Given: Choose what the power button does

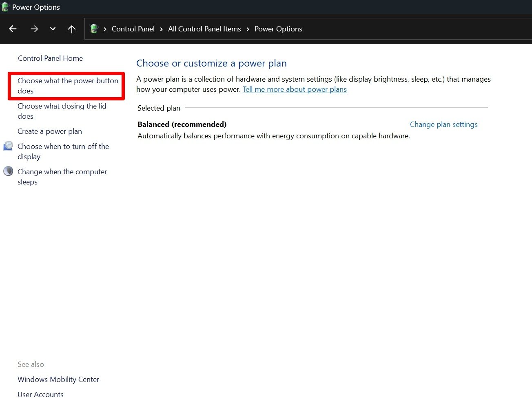Looking at the screenshot, I should pyautogui.click(x=68, y=86).
